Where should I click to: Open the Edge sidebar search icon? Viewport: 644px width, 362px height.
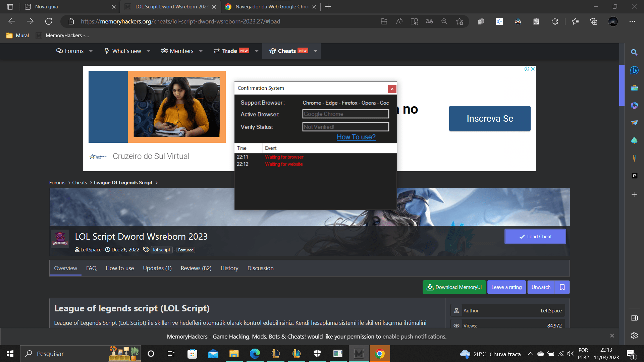pos(634,52)
